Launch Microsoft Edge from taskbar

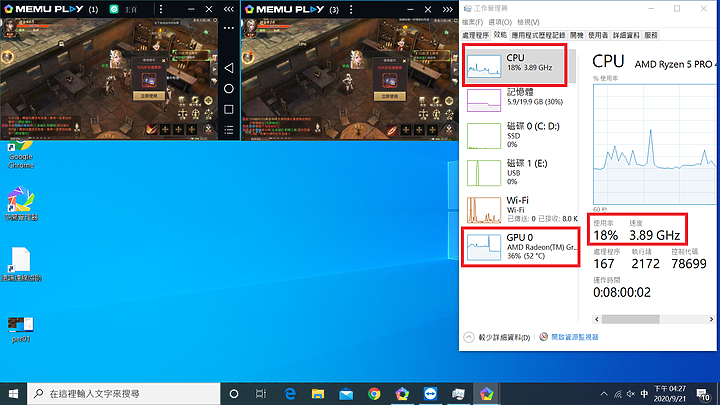tap(290, 394)
